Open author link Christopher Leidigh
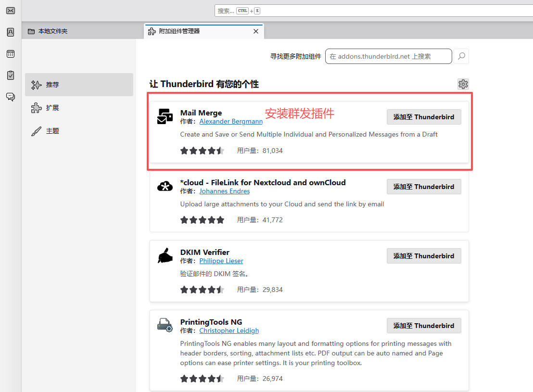This screenshot has height=392, width=533. point(229,330)
